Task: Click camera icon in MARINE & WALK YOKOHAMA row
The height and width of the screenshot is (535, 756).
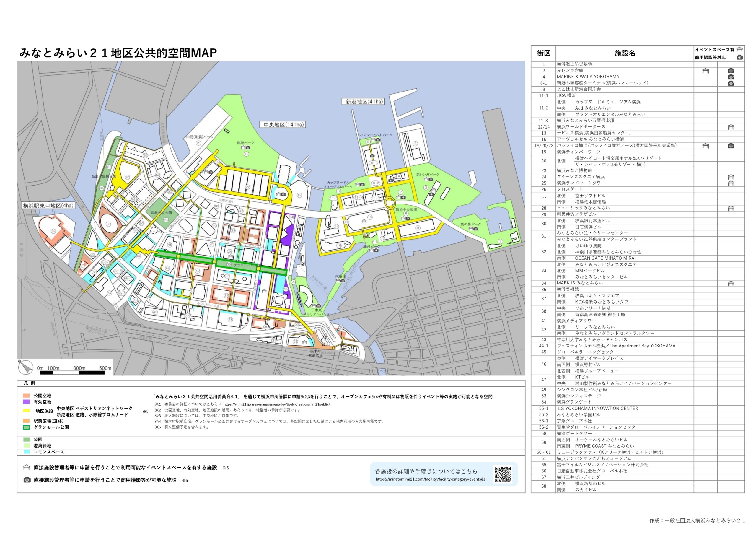Action: pyautogui.click(x=731, y=77)
